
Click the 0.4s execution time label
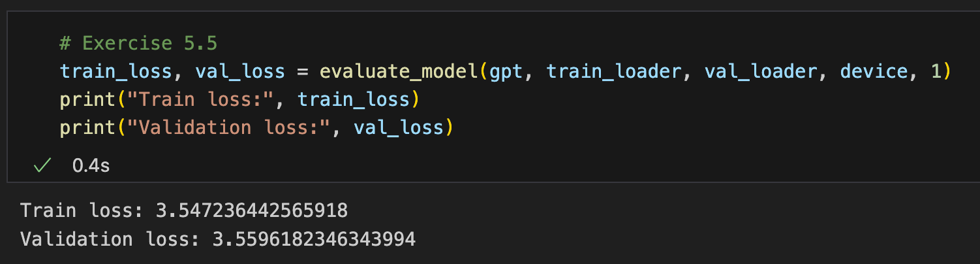point(91,166)
